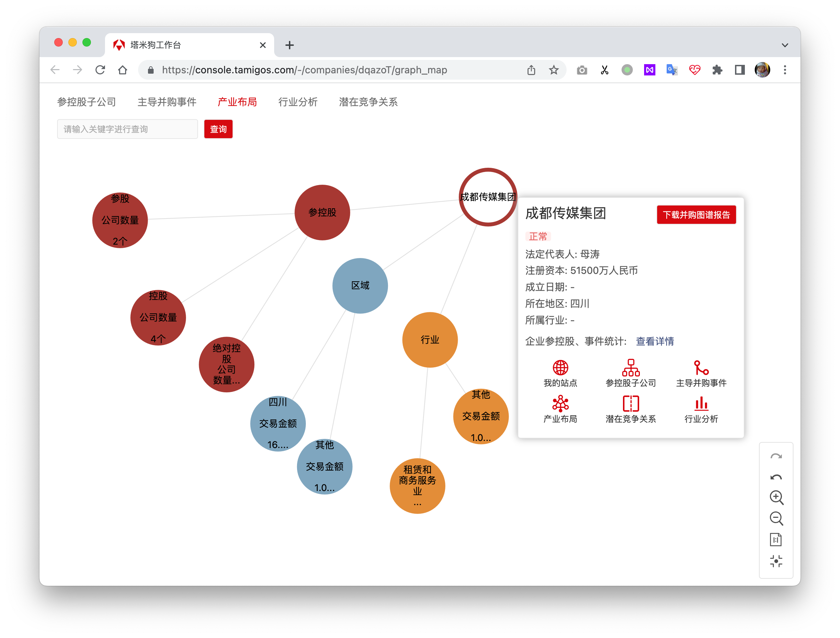The height and width of the screenshot is (638, 840).
Task: Open the extensions puzzle menu
Action: coord(717,70)
